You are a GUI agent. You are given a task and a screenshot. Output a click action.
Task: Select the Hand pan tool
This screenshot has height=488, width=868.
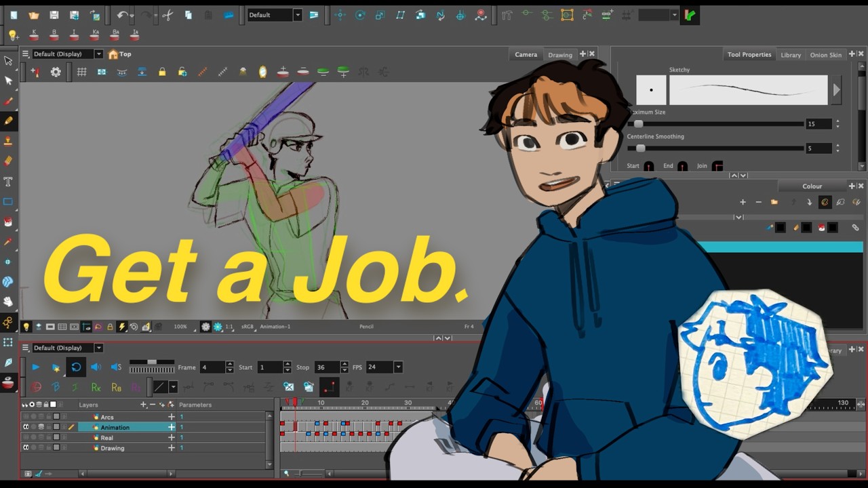(8, 302)
